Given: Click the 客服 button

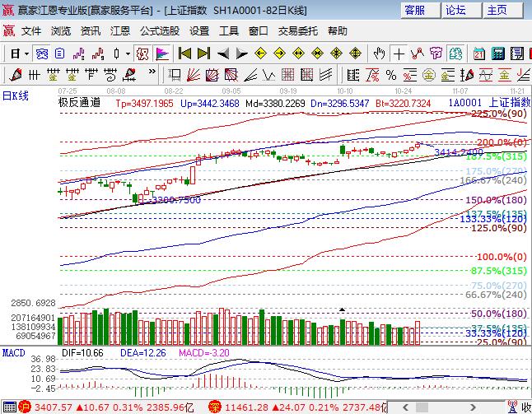Looking at the screenshot, I should pyautogui.click(x=415, y=10).
